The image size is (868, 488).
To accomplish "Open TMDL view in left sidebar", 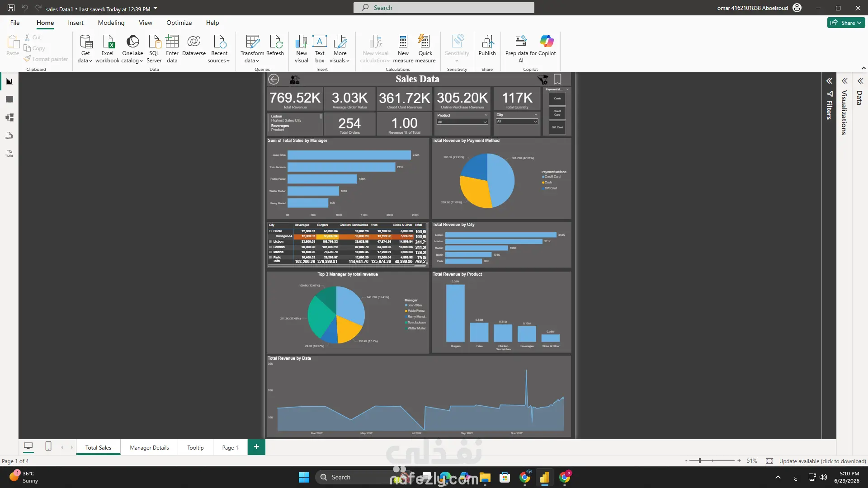I will coord(9,154).
